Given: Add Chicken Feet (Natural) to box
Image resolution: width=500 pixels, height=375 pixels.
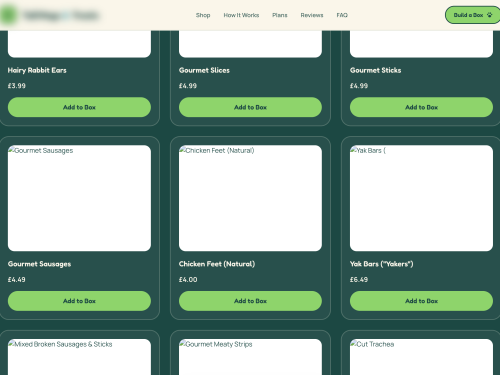Looking at the screenshot, I should (250, 301).
